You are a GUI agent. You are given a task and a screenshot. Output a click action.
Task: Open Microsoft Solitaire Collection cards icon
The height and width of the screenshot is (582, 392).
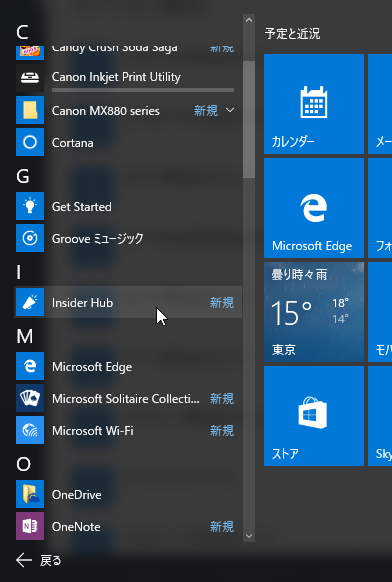tap(30, 398)
